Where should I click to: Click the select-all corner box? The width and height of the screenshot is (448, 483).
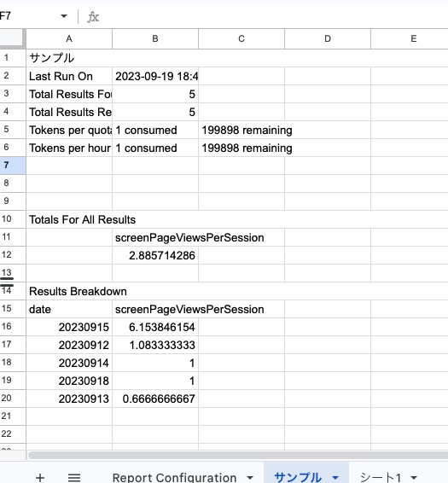point(12,38)
